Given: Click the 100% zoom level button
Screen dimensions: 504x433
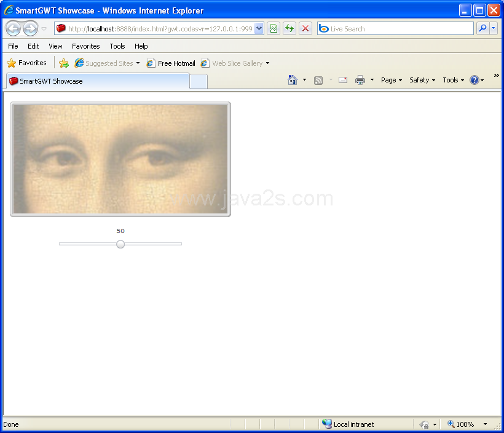Looking at the screenshot, I should pyautogui.click(x=461, y=424).
